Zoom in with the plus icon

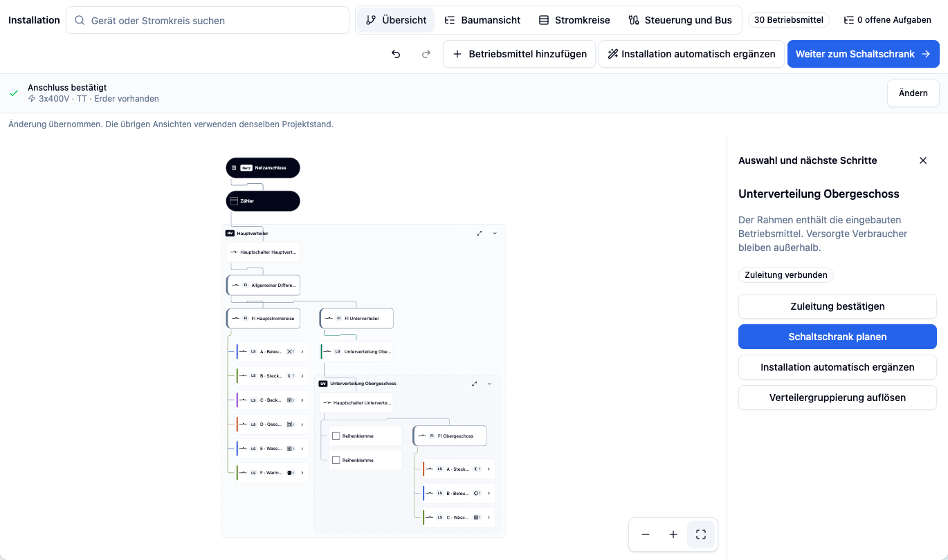(x=673, y=534)
